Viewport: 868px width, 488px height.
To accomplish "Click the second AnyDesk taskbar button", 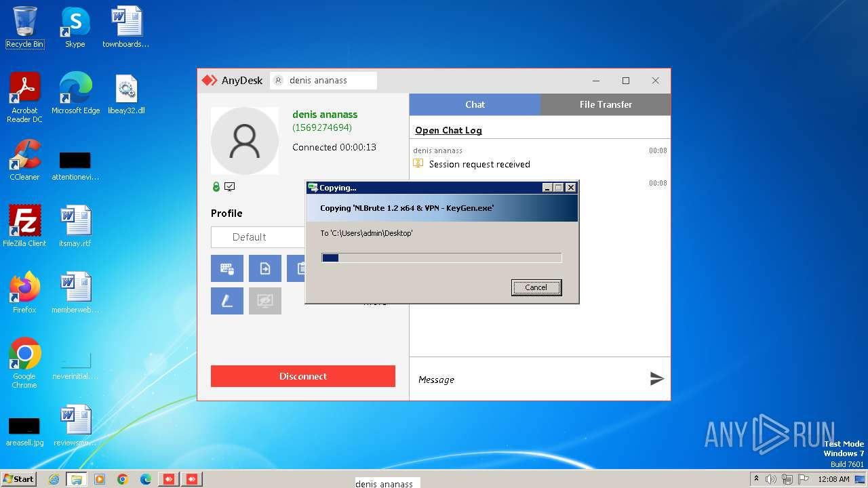I will click(x=192, y=479).
